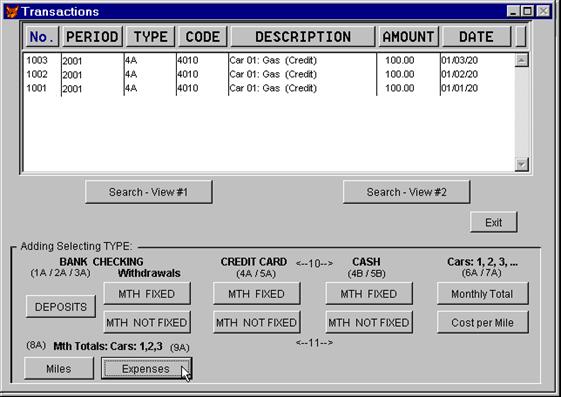Click MTH FIXED under Bank Checking Withdrawals
This screenshot has width=561, height=397.
pos(147,294)
